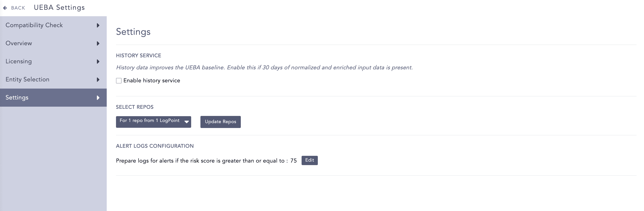Check the box beside Enable history service

tap(119, 80)
